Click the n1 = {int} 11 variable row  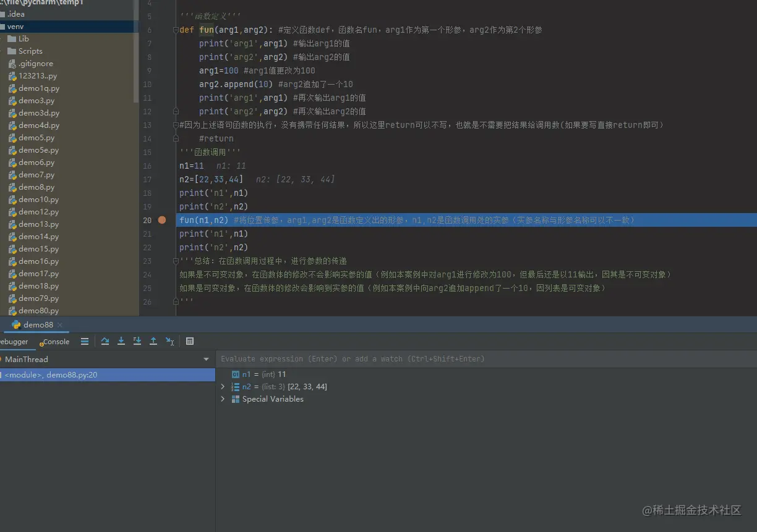(485, 374)
